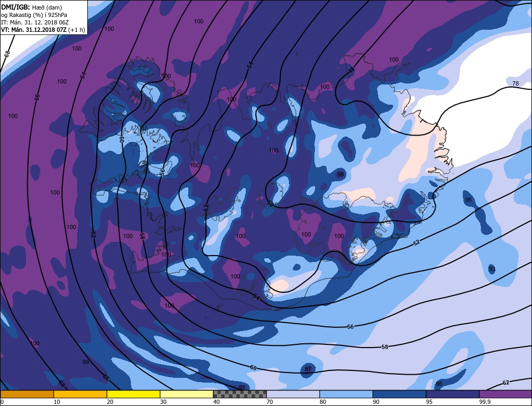This screenshot has height=406, width=532.
Task: Click the purple legend swatch above 99.9
Action: tap(505, 394)
